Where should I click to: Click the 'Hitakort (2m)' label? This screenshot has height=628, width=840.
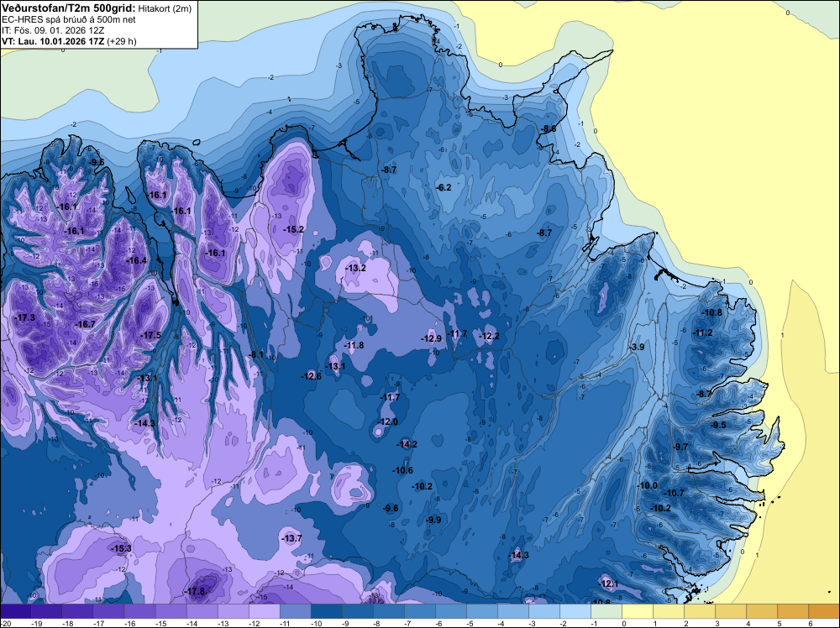(165, 8)
